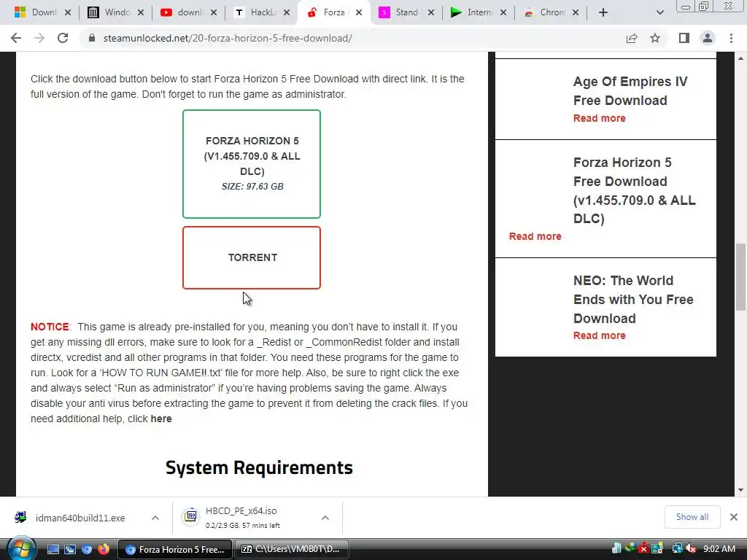
Task: Click Show Desktop quick launch icon
Action: [53, 549]
